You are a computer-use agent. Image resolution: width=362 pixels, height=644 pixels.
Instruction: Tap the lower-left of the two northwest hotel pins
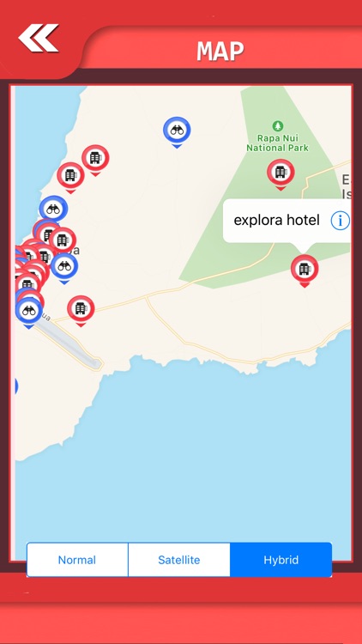[x=70, y=178]
